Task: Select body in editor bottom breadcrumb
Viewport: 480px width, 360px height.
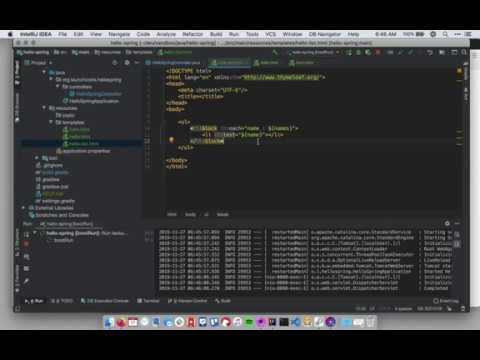Action: pyautogui.click(x=190, y=214)
